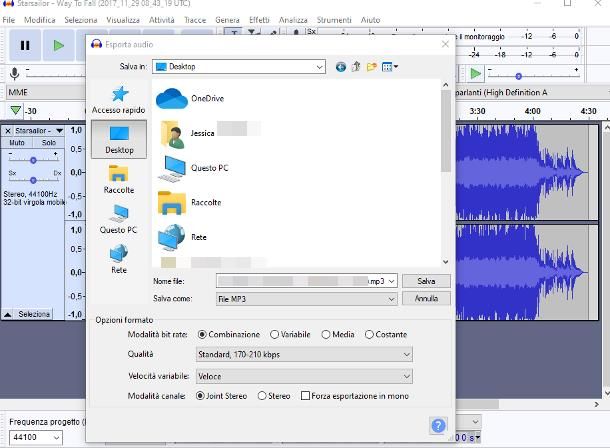Select Questo PC in the places bar

pos(119,219)
